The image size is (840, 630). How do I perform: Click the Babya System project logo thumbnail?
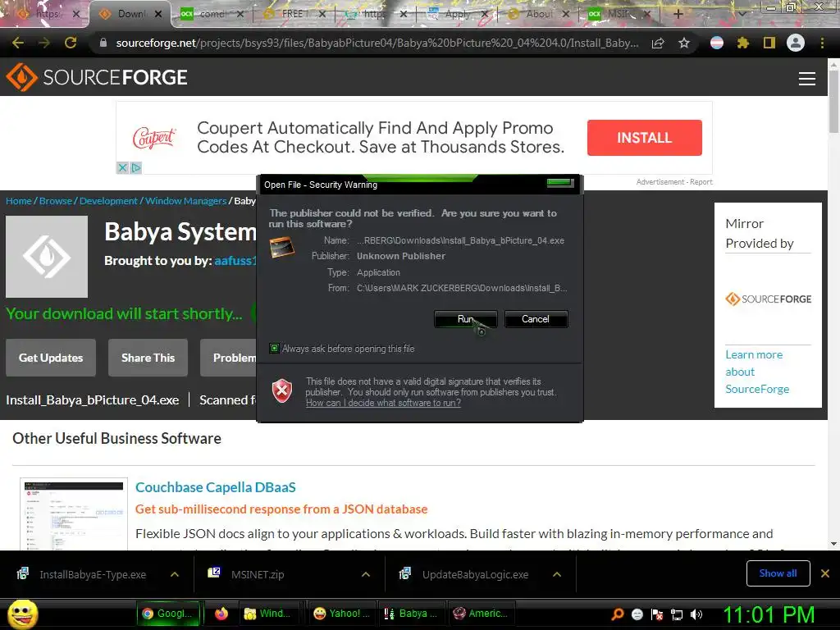[47, 257]
